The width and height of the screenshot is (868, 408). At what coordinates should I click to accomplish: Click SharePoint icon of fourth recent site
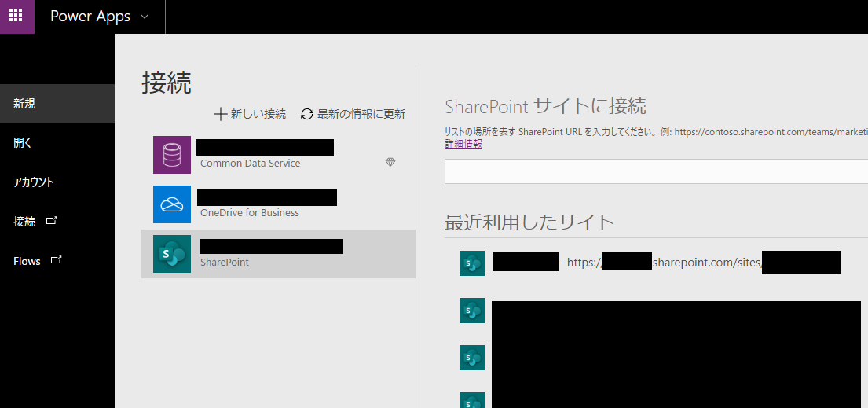pos(472,400)
